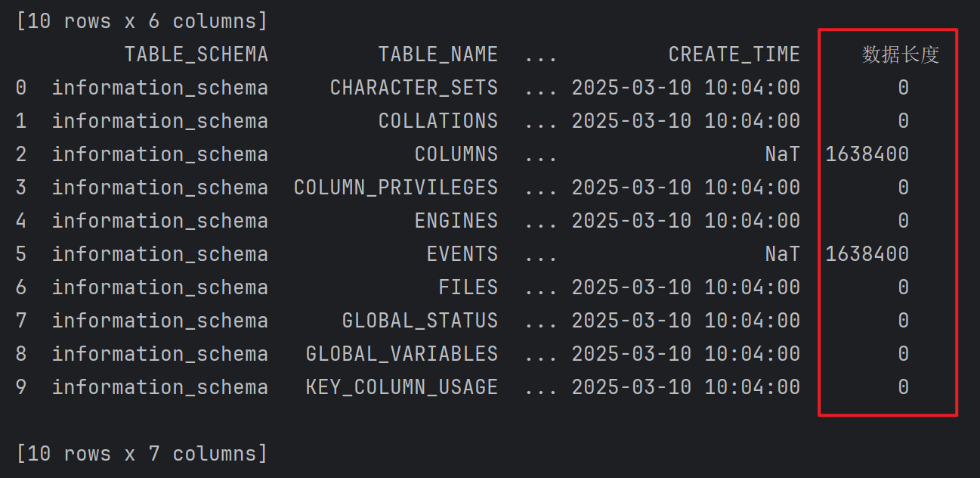The image size is (980, 478).
Task: Click the 1638400 value in row 2
Action: coord(867,154)
